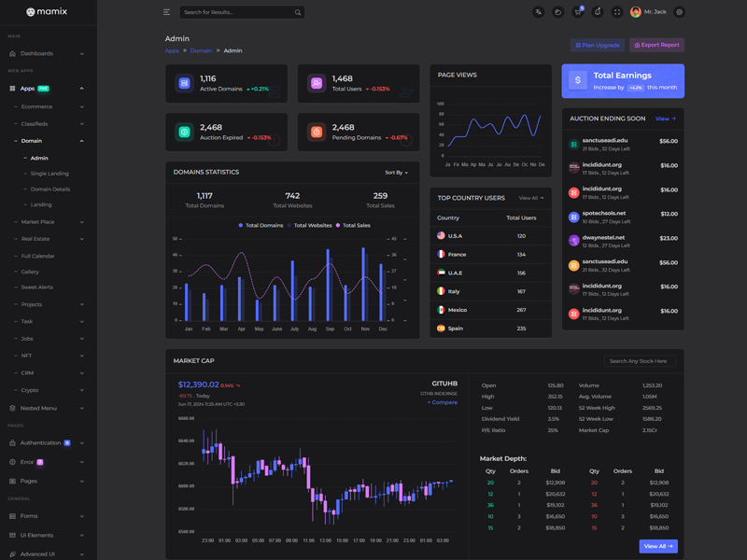This screenshot has width=747, height=560.
Task: Open the language translation icon in header
Action: pos(539,12)
